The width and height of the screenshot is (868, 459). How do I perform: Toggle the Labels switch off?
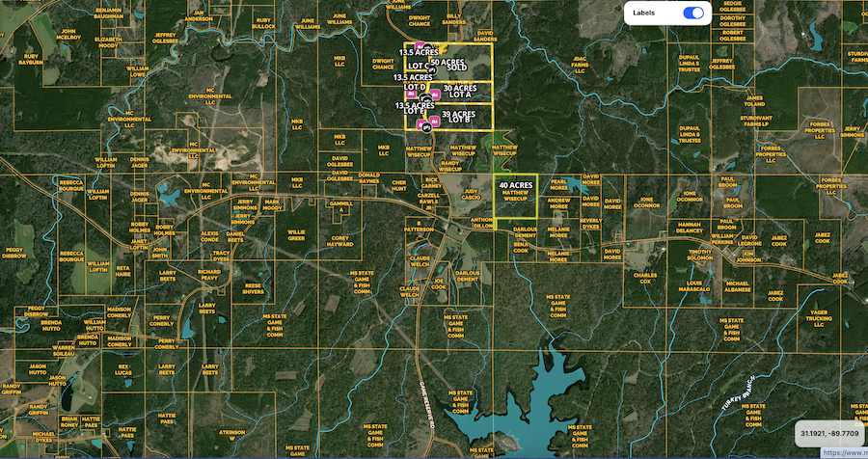point(692,13)
